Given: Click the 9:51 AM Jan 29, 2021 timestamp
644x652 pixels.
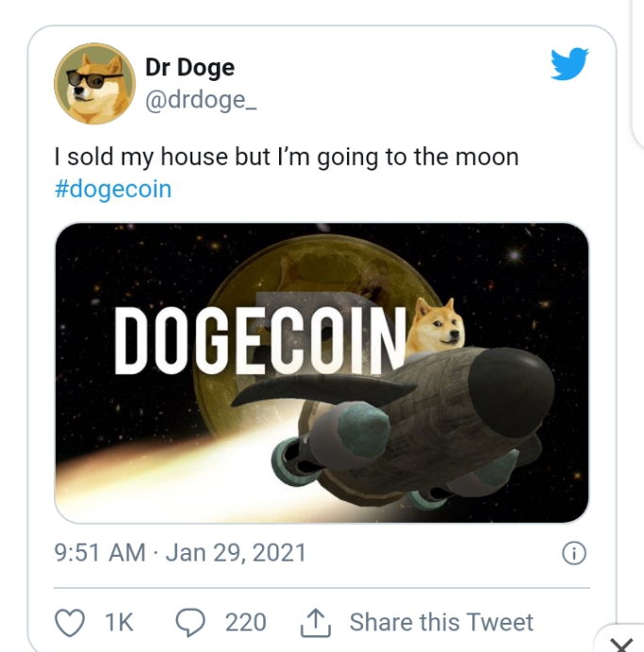Looking at the screenshot, I should [x=181, y=552].
